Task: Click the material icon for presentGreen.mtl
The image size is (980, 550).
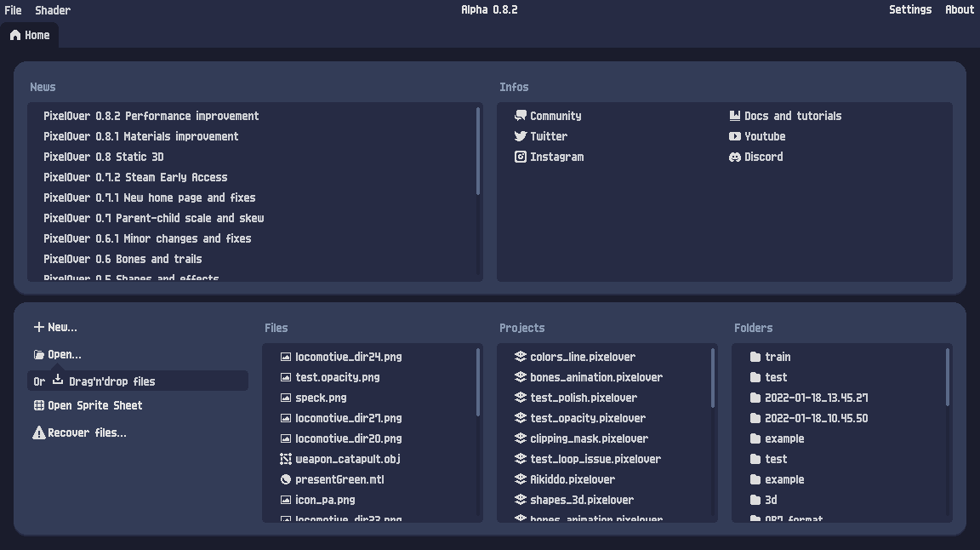Action: coord(286,479)
